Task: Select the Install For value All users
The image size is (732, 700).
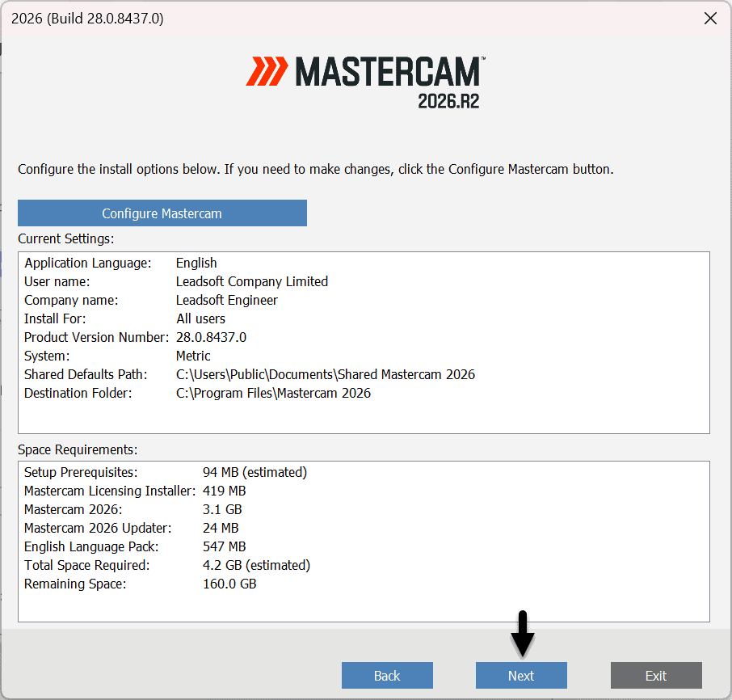Action: pos(200,319)
